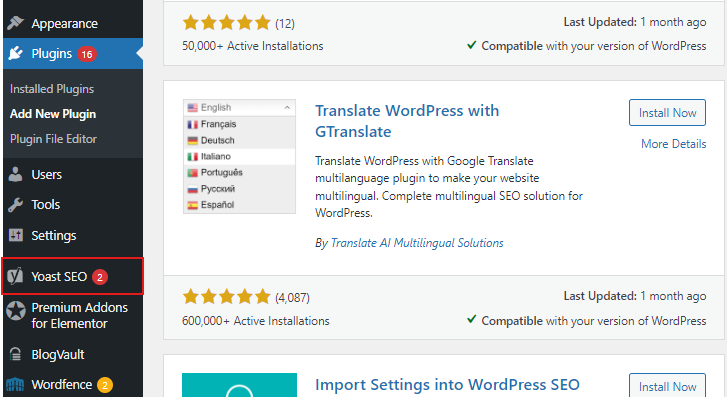Click the Tools wrench icon
Viewport: 727px width, 397px height.
point(15,205)
